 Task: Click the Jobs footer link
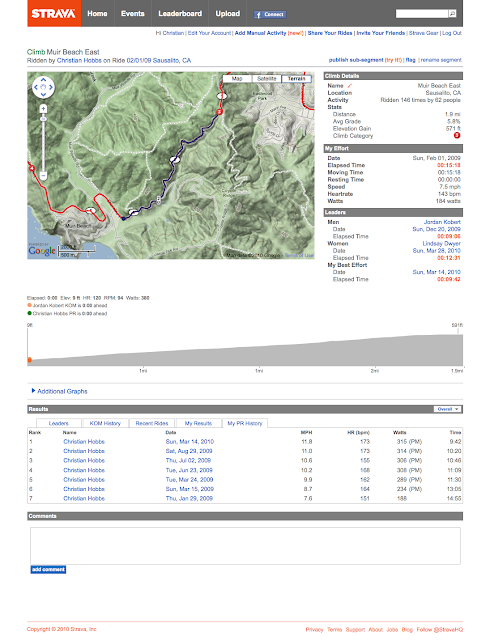click(x=392, y=630)
